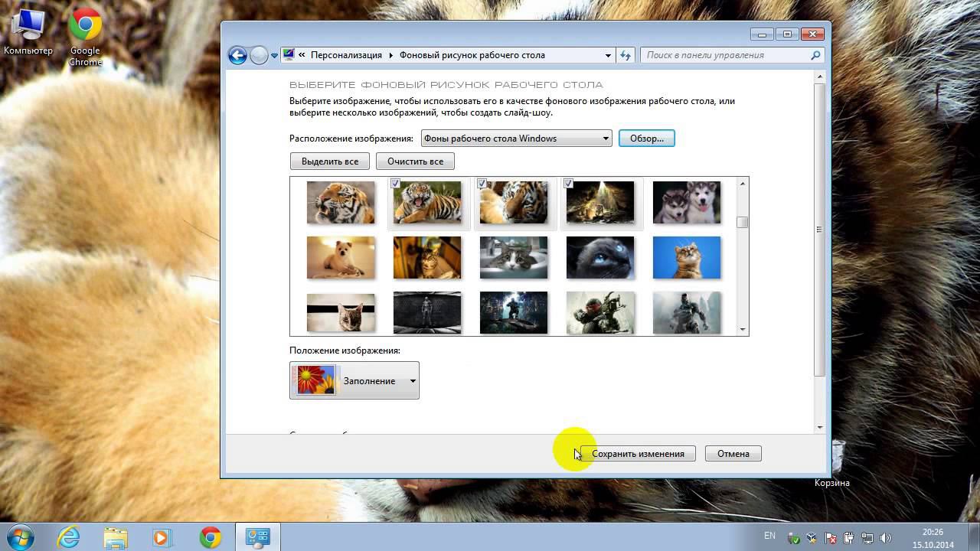
Task: Go to the Персонализация breadcrumb
Action: pyautogui.click(x=346, y=55)
